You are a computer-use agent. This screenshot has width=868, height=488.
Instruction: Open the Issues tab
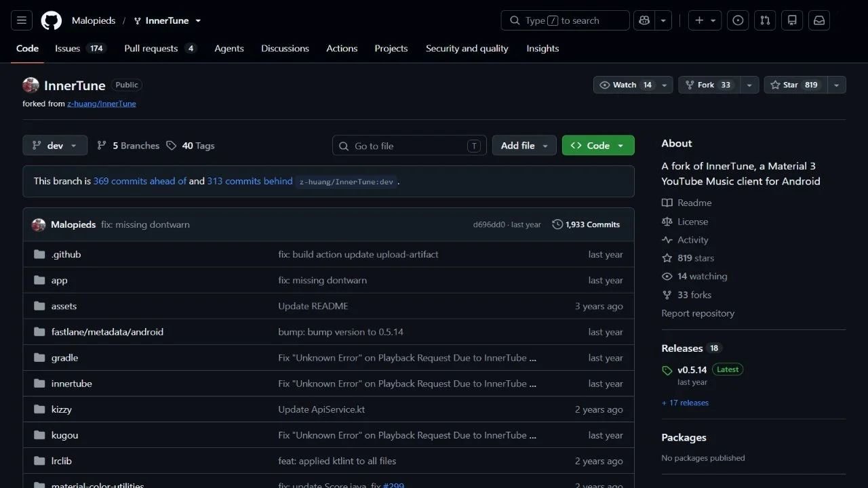[81, 48]
